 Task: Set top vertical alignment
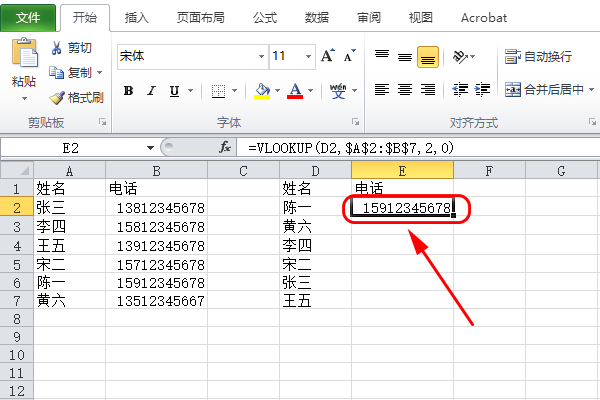tap(382, 56)
